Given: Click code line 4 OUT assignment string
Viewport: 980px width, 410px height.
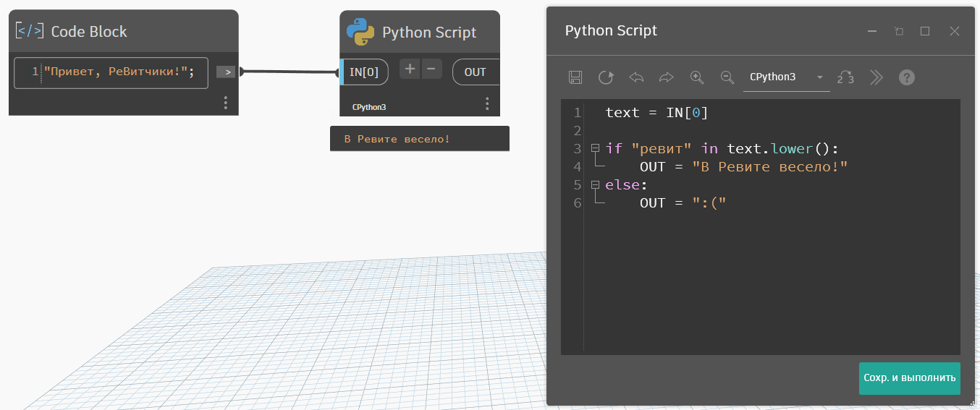Looking at the screenshot, I should [x=769, y=167].
